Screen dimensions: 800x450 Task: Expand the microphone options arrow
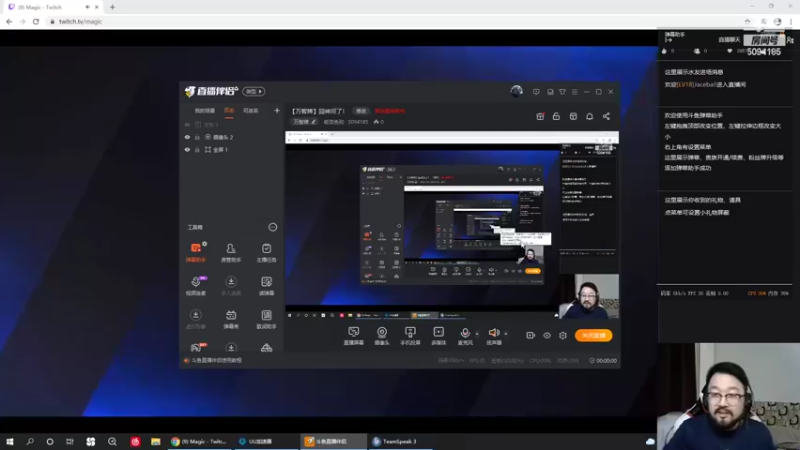(x=477, y=334)
